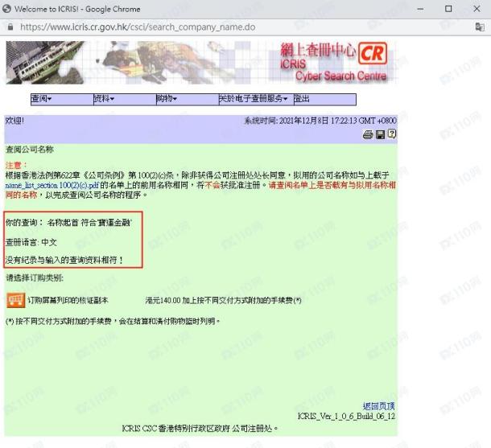Click the ICRIS Cyber Search Centre banner image

click(201, 63)
